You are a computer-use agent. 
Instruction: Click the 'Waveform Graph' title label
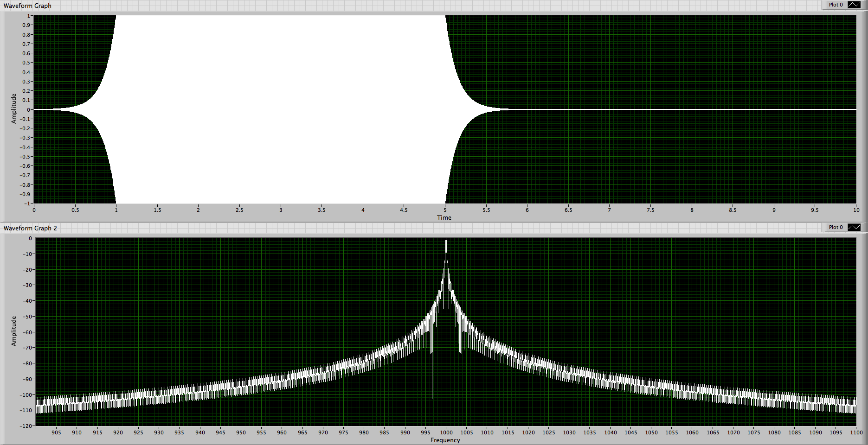pyautogui.click(x=27, y=6)
